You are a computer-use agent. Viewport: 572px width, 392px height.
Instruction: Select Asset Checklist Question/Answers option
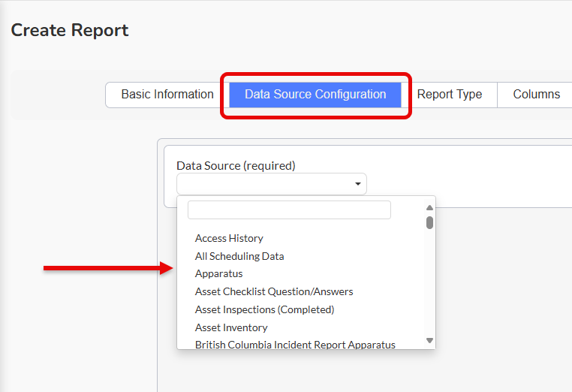tap(274, 291)
